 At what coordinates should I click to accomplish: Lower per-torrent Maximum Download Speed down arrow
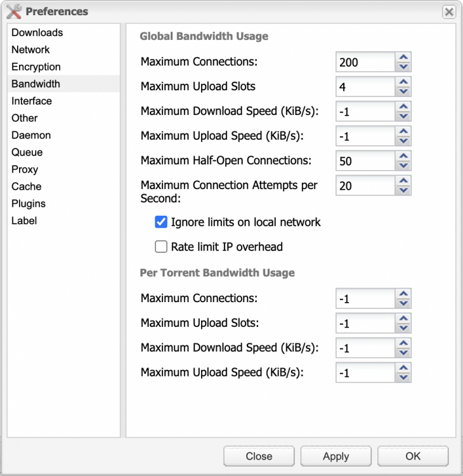(x=403, y=352)
